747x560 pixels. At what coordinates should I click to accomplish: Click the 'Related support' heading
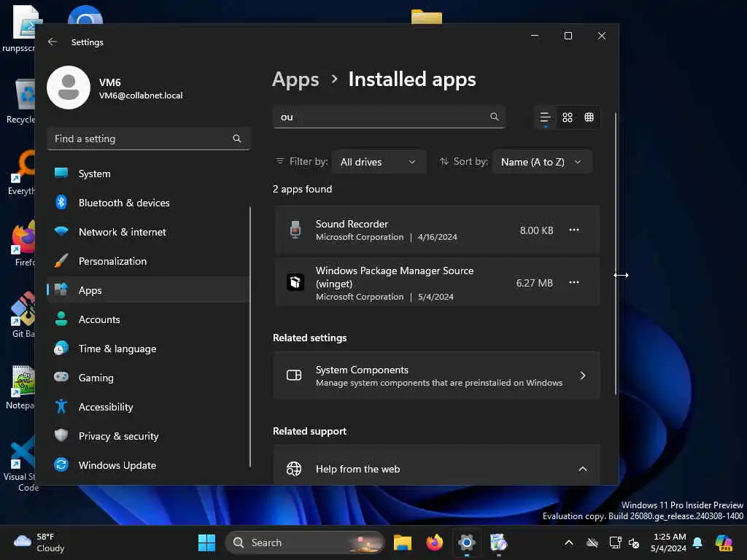tap(309, 431)
